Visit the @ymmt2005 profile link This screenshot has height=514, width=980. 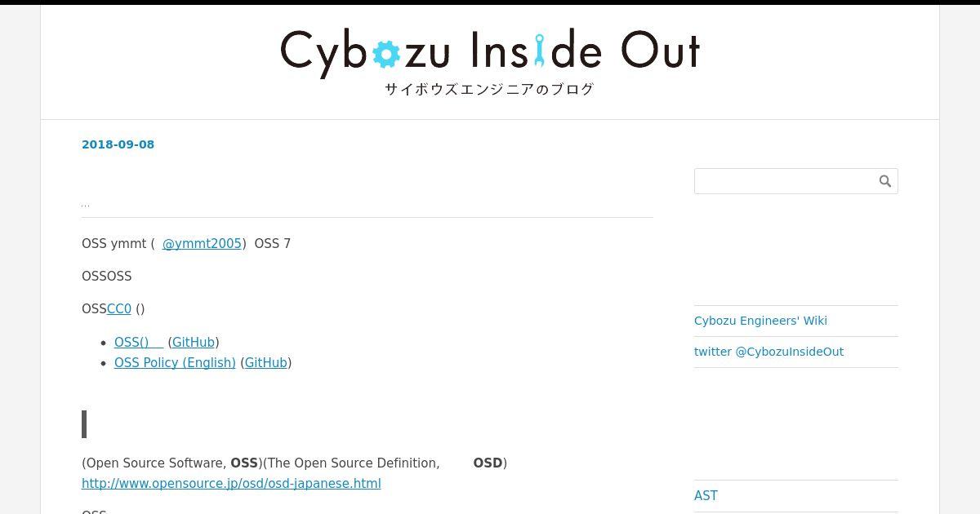pos(202,244)
